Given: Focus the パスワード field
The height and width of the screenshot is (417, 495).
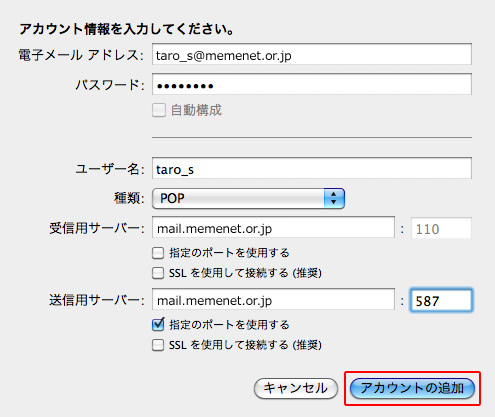Looking at the screenshot, I should pos(312,84).
